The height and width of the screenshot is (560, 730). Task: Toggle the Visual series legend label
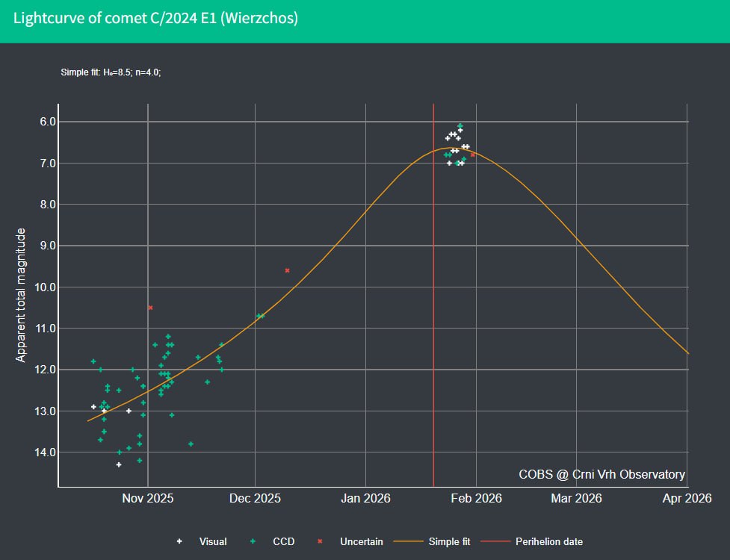212,541
